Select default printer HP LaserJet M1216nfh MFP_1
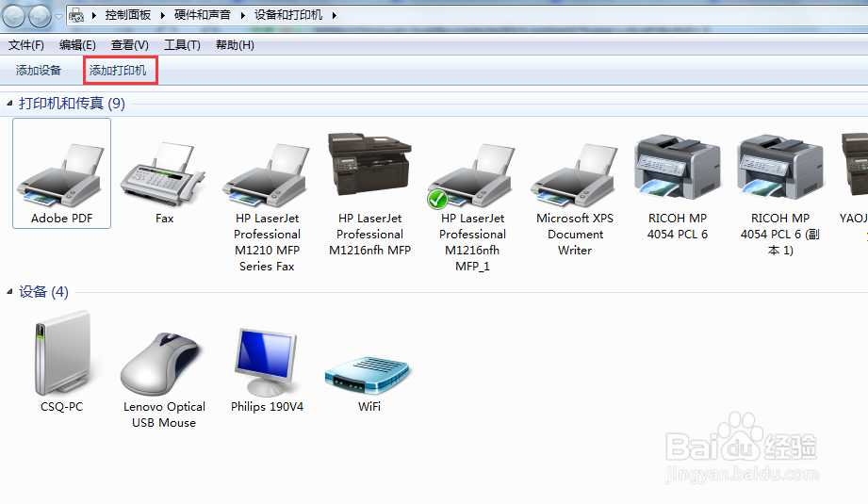868x504 pixels. tap(471, 176)
